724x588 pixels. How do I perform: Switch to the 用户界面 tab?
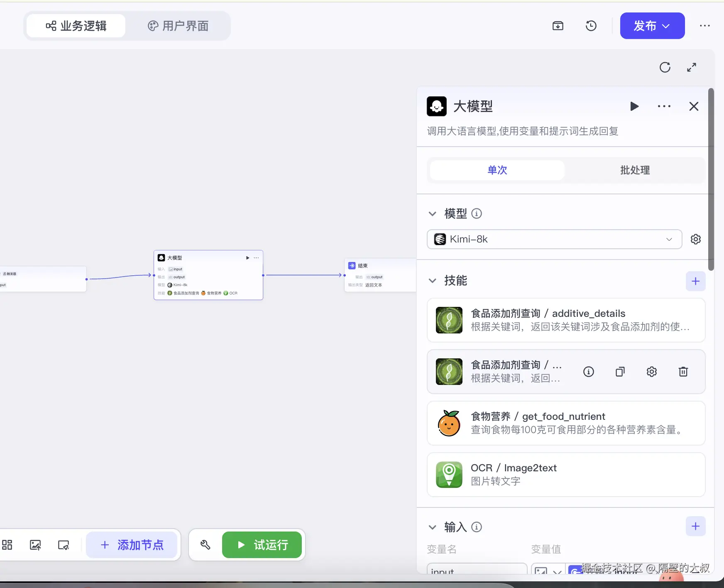pos(178,26)
